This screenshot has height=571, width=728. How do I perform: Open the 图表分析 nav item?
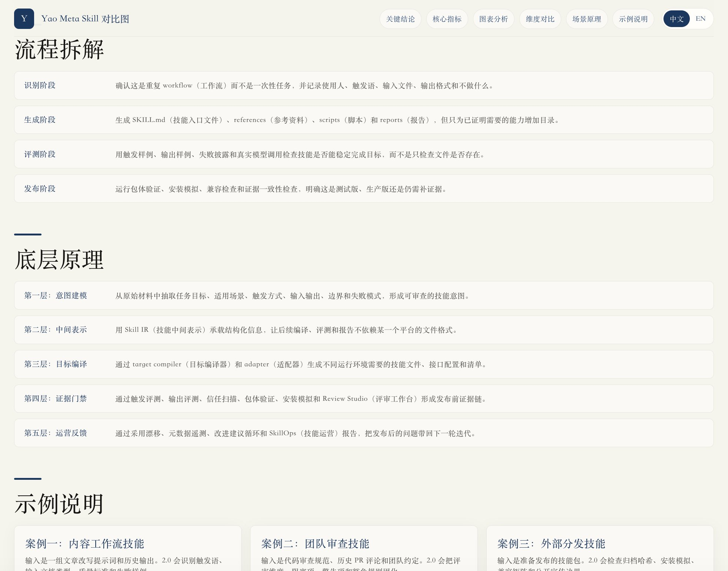point(493,19)
